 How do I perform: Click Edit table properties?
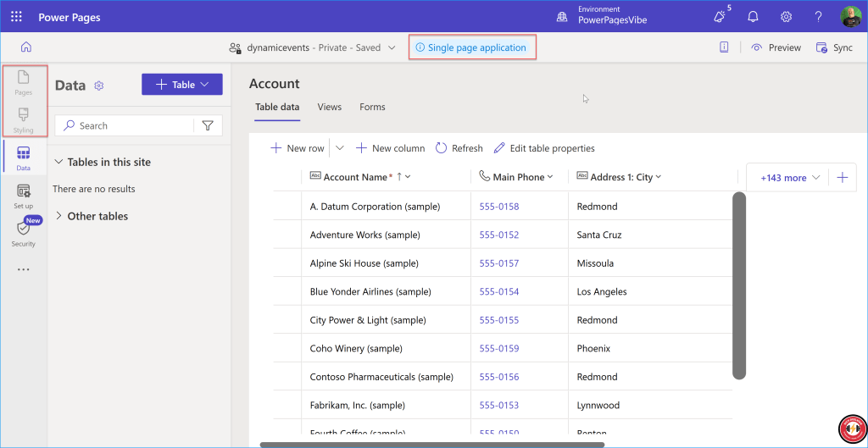click(544, 148)
